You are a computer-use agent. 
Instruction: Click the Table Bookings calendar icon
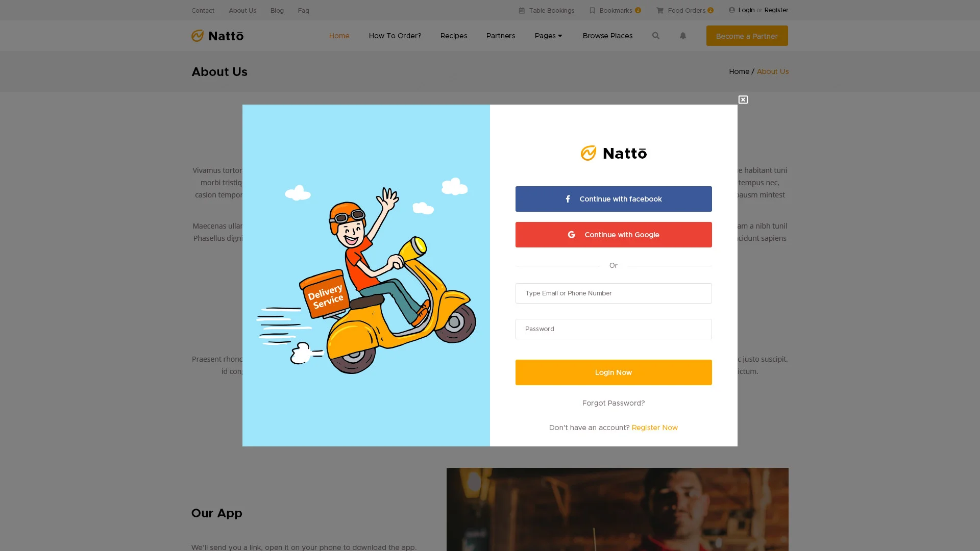click(522, 10)
